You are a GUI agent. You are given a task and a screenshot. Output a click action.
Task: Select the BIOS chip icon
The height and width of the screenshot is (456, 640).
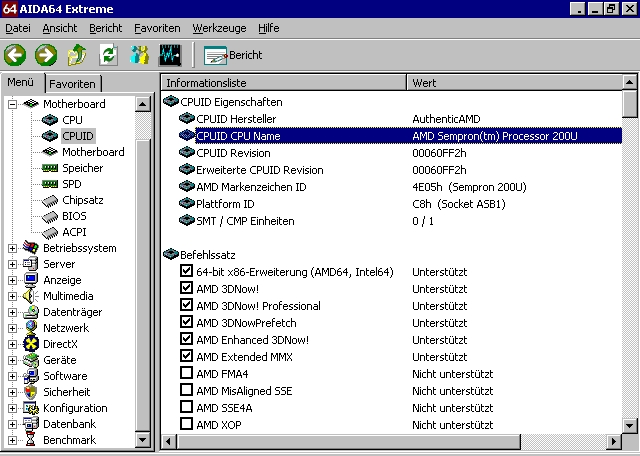coord(50,216)
